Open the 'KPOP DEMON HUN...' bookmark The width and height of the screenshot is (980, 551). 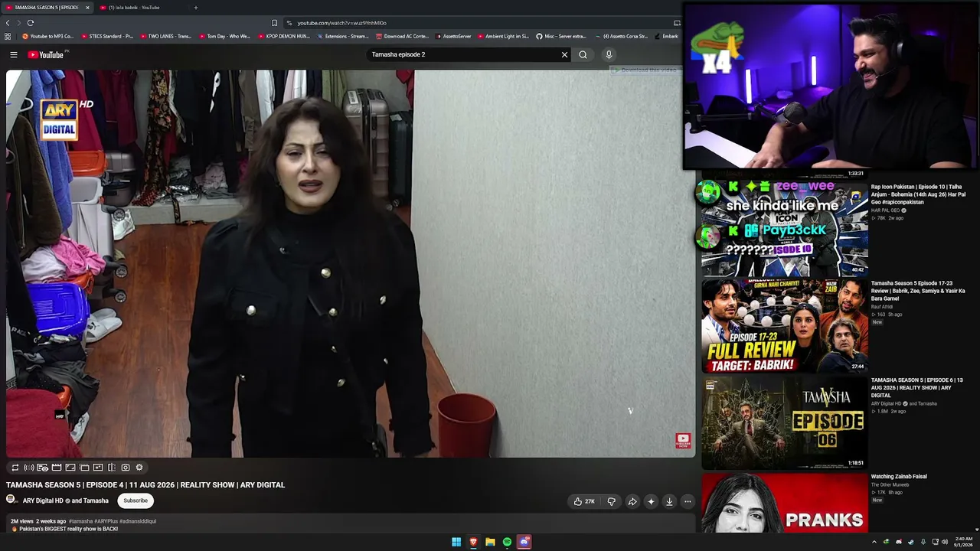[x=283, y=36]
